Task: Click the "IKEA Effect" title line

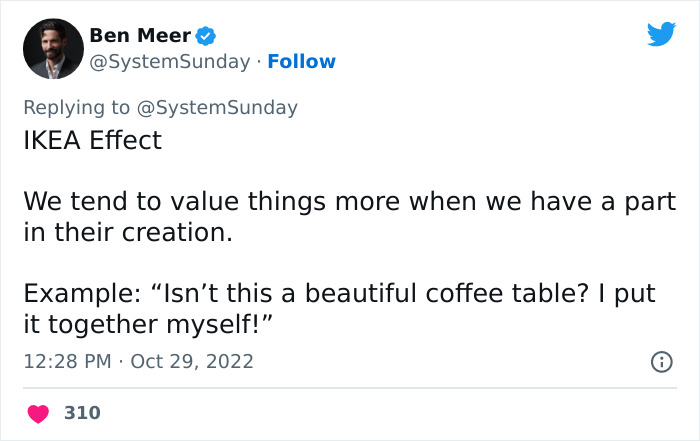Action: point(92,140)
